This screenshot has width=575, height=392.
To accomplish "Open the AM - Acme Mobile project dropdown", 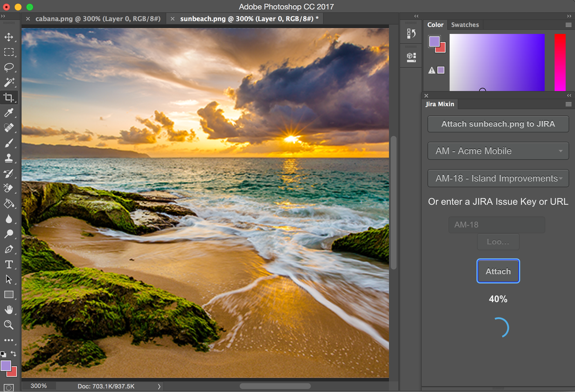I will [x=498, y=151].
